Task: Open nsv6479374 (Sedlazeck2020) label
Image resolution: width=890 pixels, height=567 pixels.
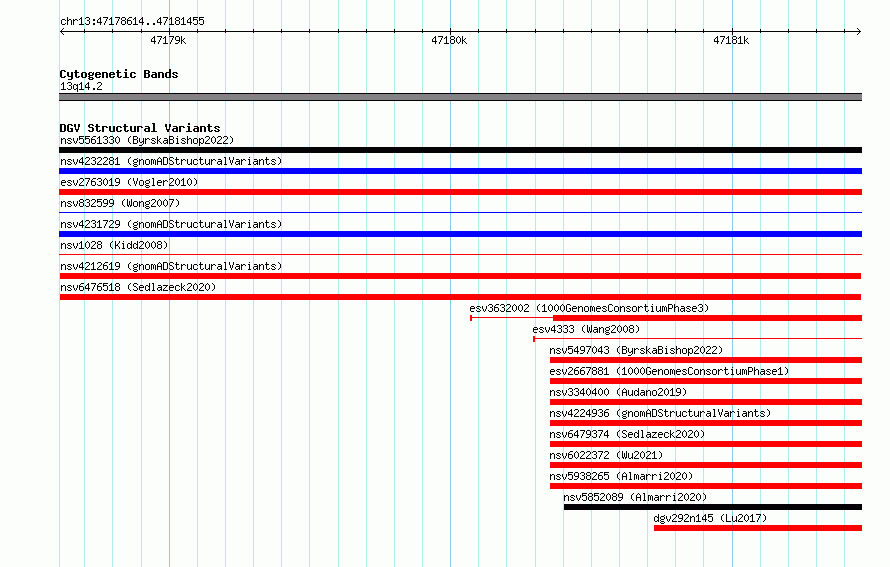Action: (627, 434)
